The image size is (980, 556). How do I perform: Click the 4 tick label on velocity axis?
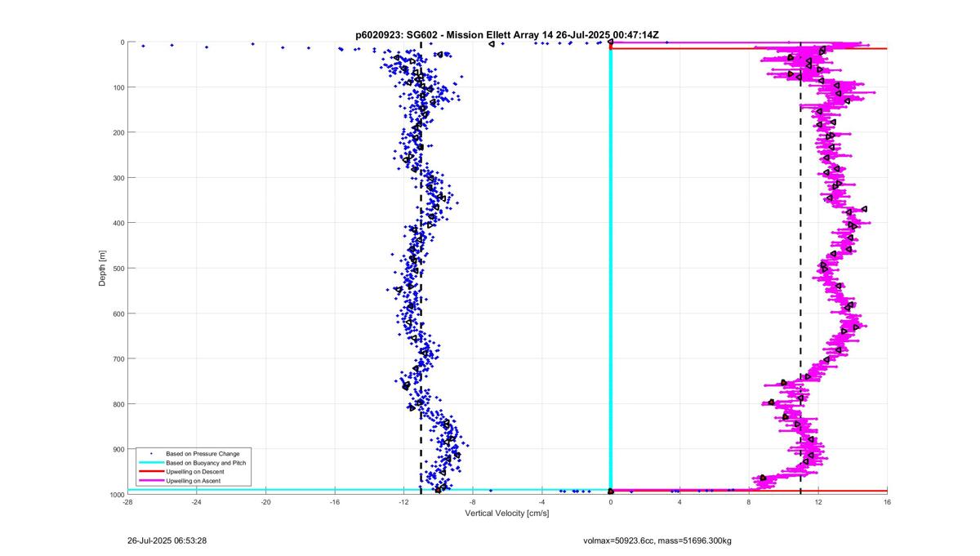point(679,501)
